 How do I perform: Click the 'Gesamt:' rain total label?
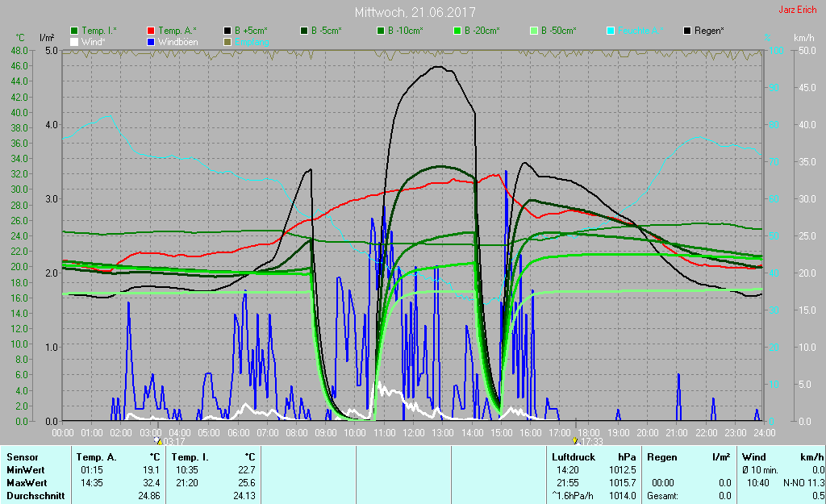[x=663, y=496]
